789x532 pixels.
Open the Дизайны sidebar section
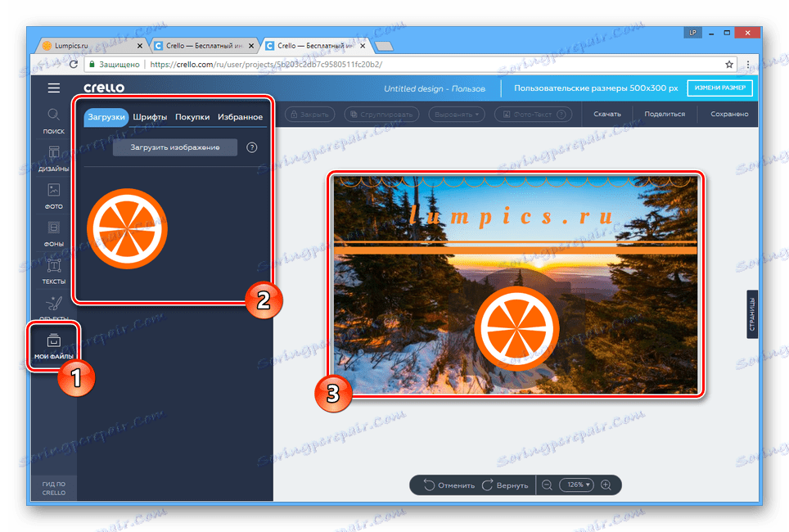(x=54, y=159)
